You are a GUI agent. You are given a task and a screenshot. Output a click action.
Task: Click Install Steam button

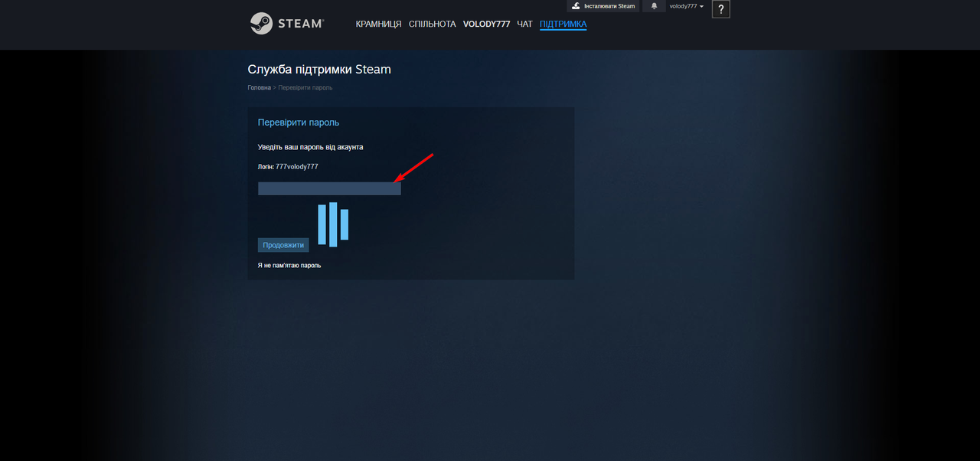tap(603, 6)
